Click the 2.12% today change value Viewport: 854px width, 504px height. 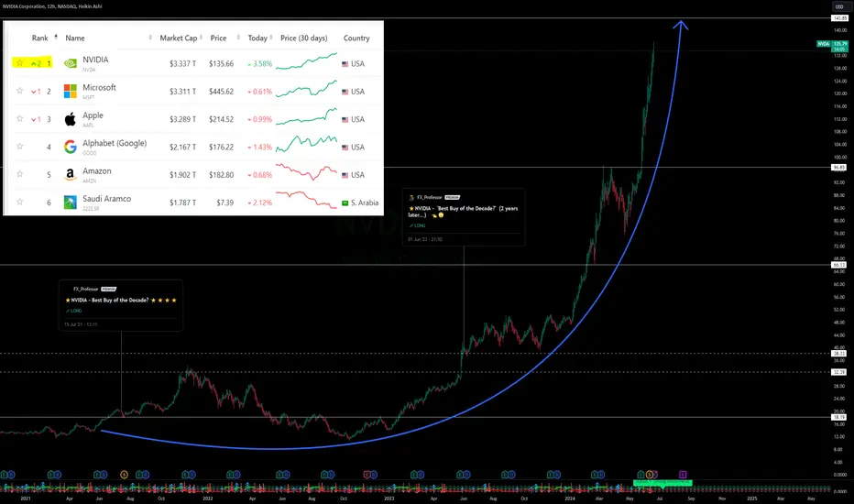pyautogui.click(x=260, y=203)
